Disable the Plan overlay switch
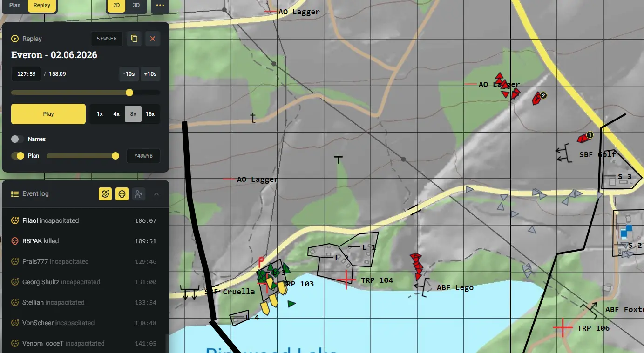 (18, 156)
